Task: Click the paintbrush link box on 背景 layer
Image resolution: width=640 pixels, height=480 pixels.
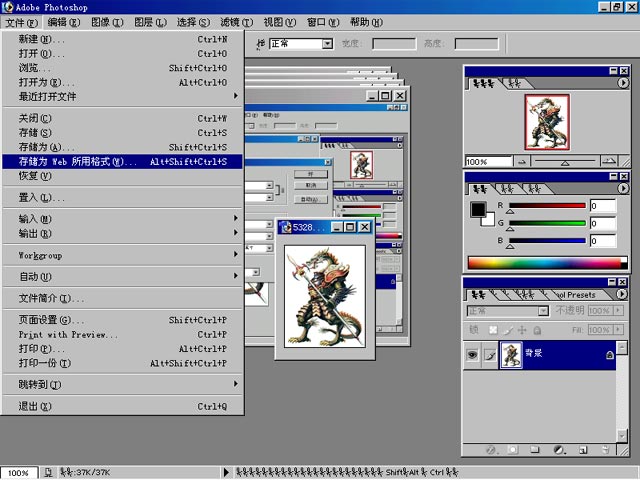Action: tap(490, 355)
